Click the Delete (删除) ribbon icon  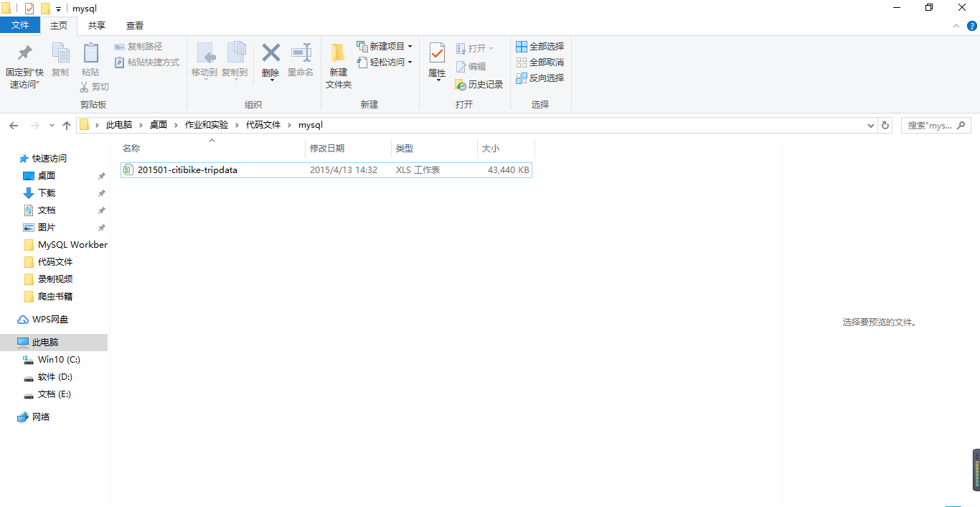tap(270, 54)
